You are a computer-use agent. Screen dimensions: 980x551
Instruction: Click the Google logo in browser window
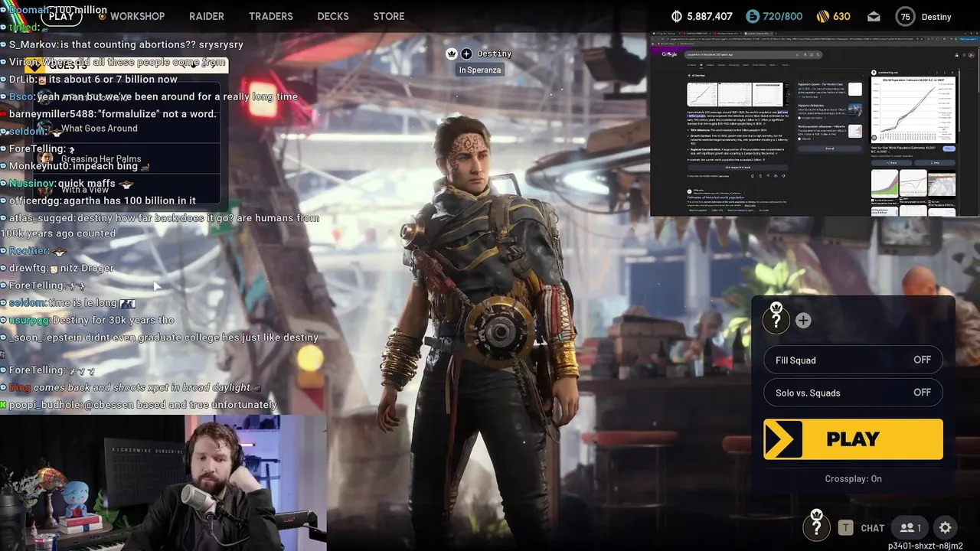669,54
